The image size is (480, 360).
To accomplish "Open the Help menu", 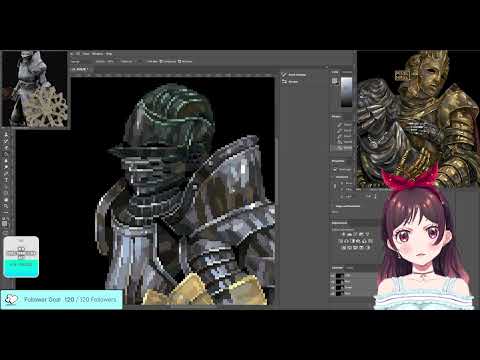I will pyautogui.click(x=109, y=54).
